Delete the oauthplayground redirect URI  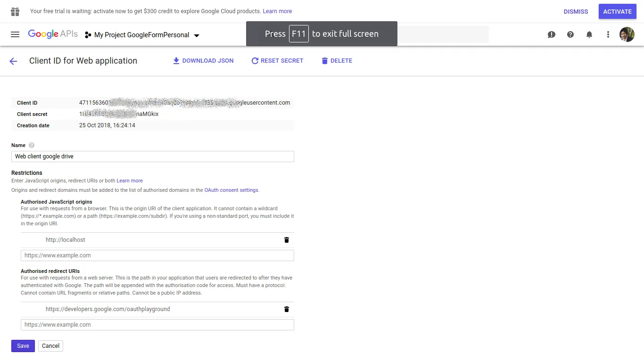pos(286,309)
